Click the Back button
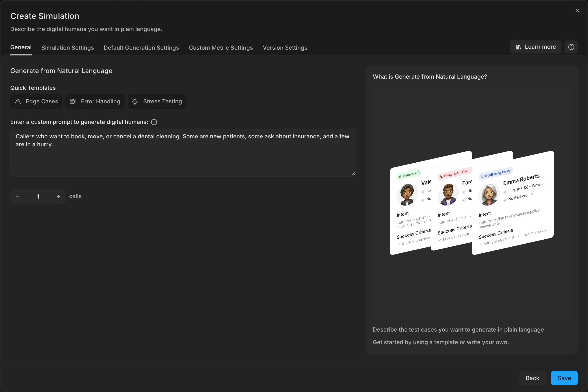Image resolution: width=588 pixels, height=392 pixels. point(532,378)
